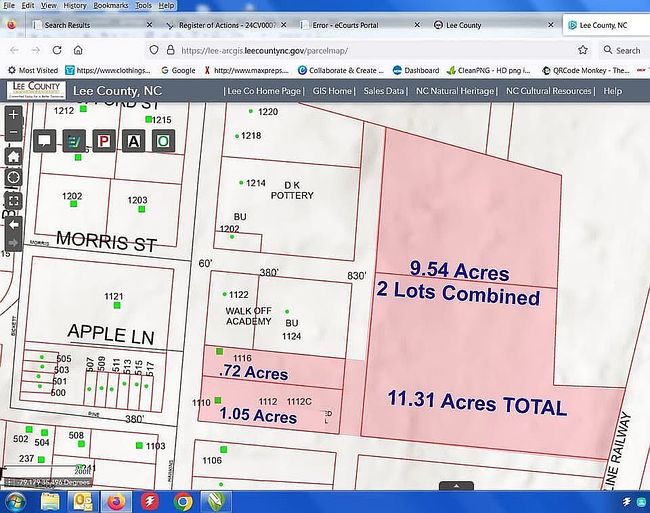This screenshot has width=650, height=513.
Task: Expand the bottom panel with the up arrow
Action: click(x=442, y=485)
